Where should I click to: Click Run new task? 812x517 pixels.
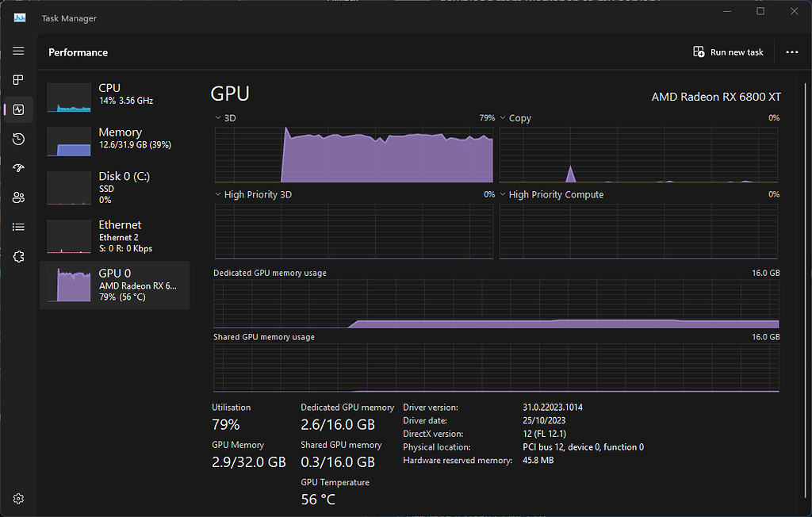click(x=728, y=52)
